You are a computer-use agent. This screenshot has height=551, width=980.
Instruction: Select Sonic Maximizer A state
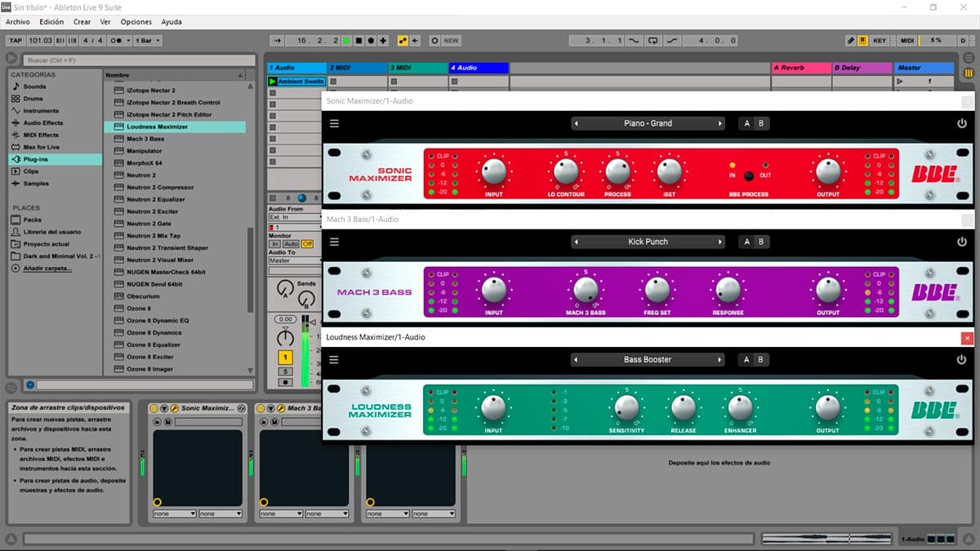pos(746,123)
